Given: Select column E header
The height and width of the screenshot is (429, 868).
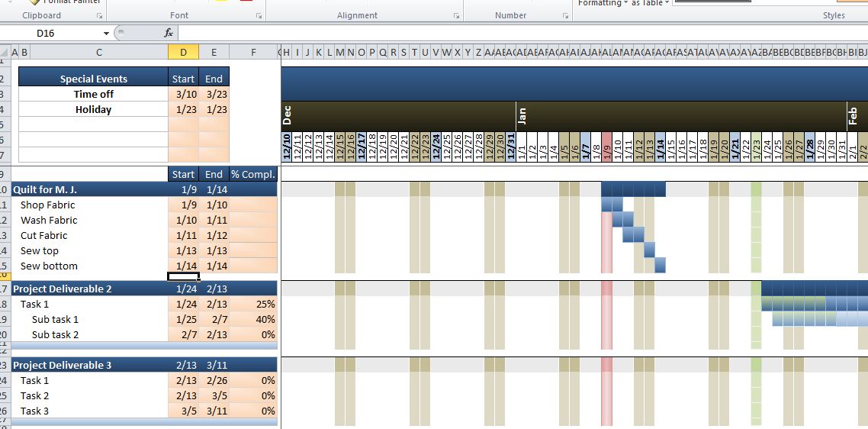Looking at the screenshot, I should click(x=214, y=53).
